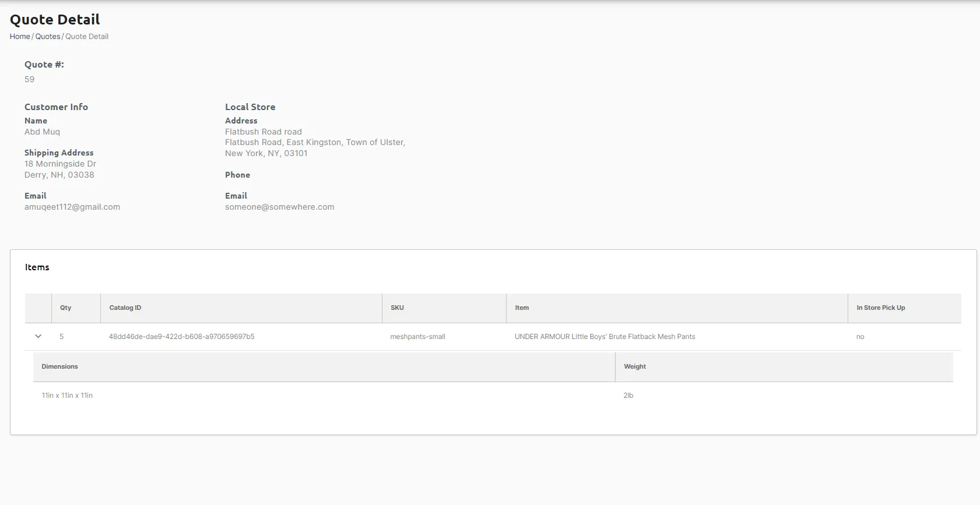Click the 11in x 11in dimensions value
Image resolution: width=980 pixels, height=505 pixels.
point(67,395)
